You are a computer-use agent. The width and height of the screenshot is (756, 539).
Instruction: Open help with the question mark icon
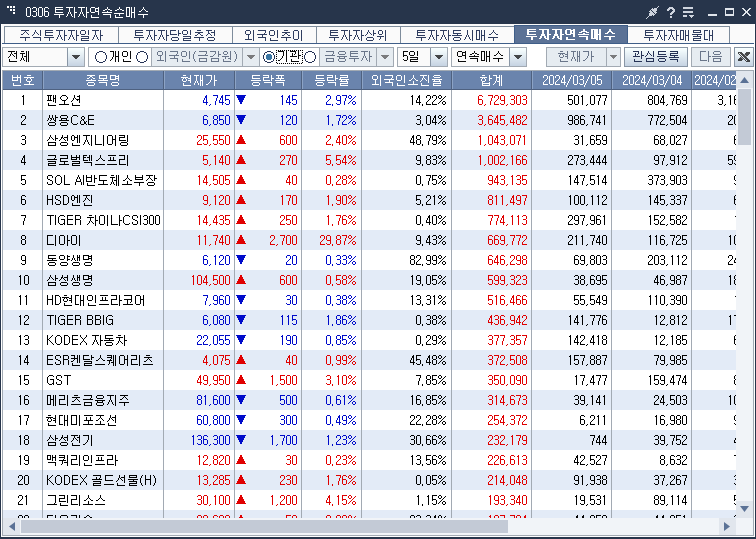click(671, 12)
